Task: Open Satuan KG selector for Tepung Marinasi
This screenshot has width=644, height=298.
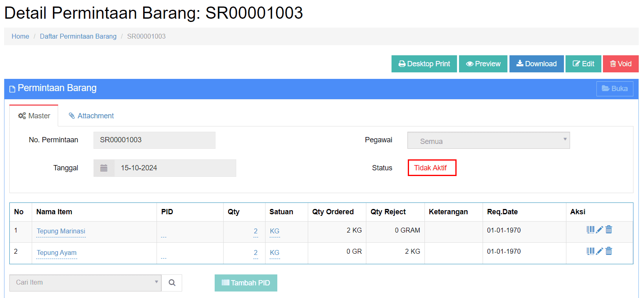Action: (274, 231)
